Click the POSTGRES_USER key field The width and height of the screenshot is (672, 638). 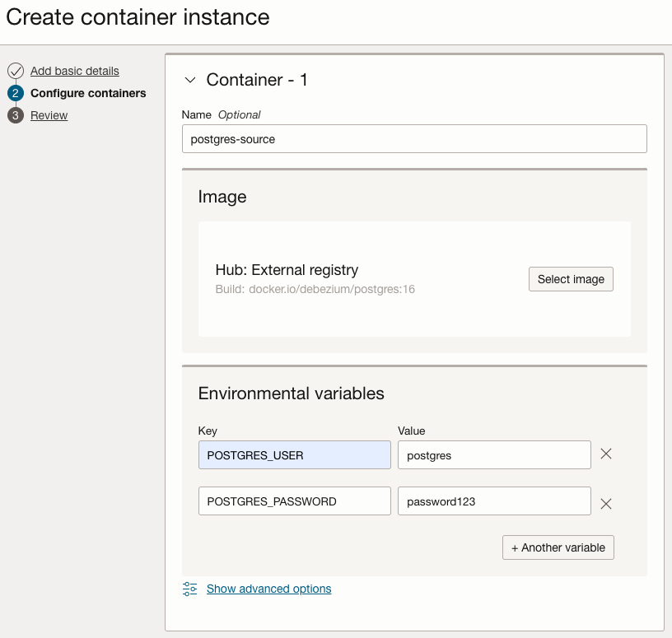(294, 455)
